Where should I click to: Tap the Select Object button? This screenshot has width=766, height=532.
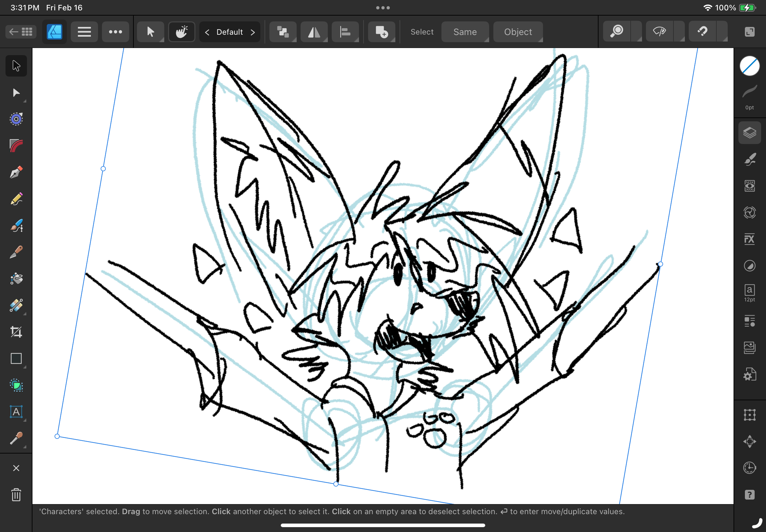tap(518, 32)
